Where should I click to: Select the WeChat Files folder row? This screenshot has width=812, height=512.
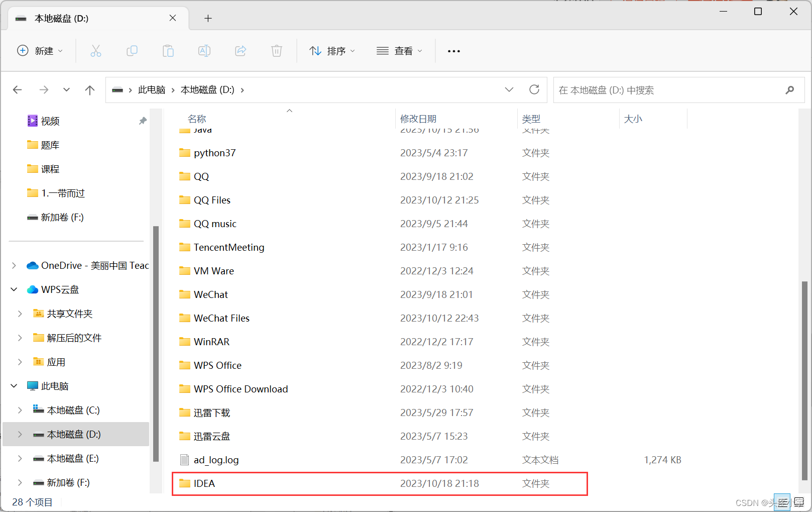380,318
